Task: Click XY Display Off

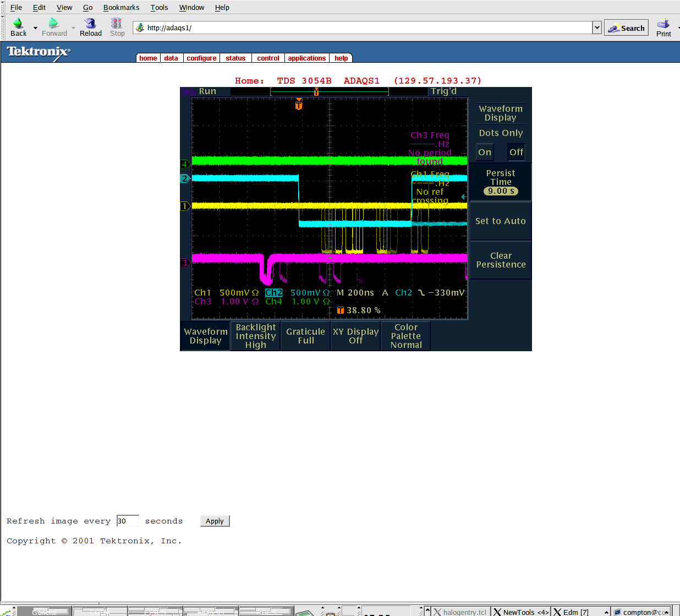Action: tap(356, 336)
